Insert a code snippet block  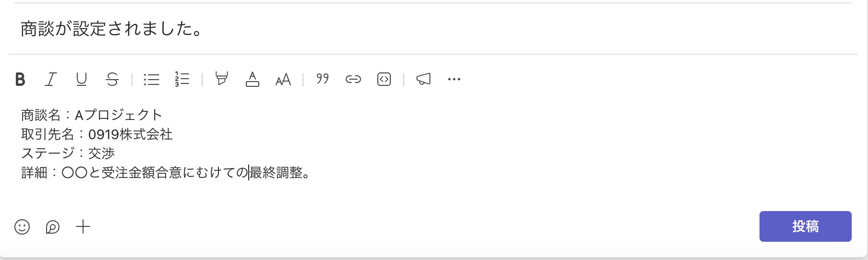click(384, 79)
